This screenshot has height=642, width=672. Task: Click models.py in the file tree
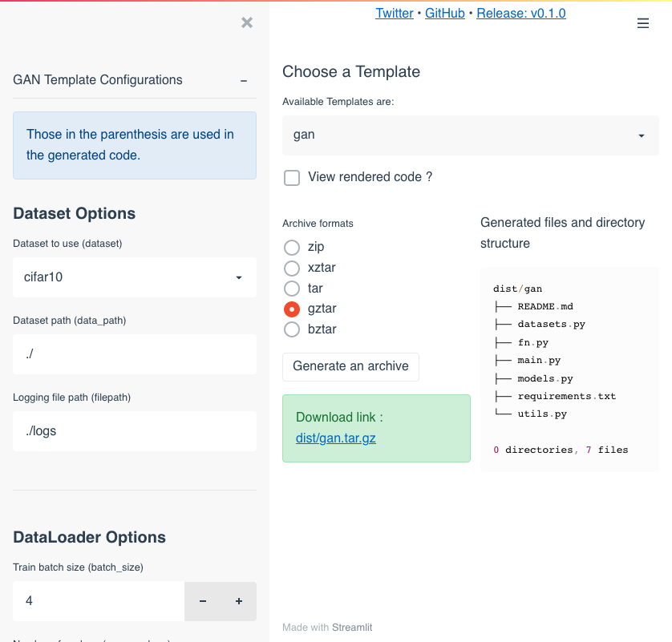[x=545, y=378]
